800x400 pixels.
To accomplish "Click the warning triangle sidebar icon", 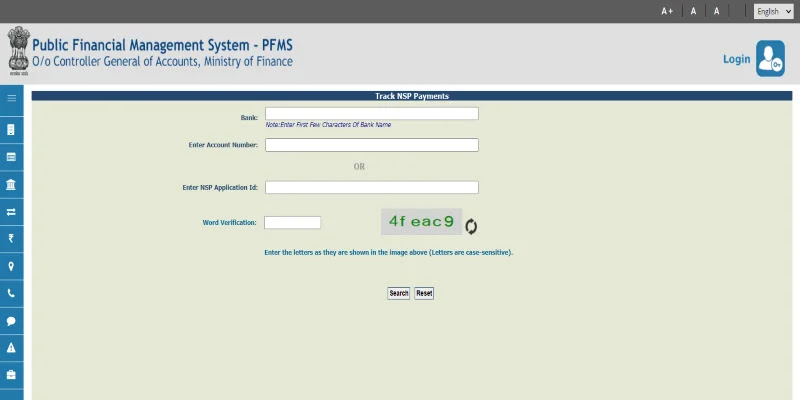I will 11,348.
